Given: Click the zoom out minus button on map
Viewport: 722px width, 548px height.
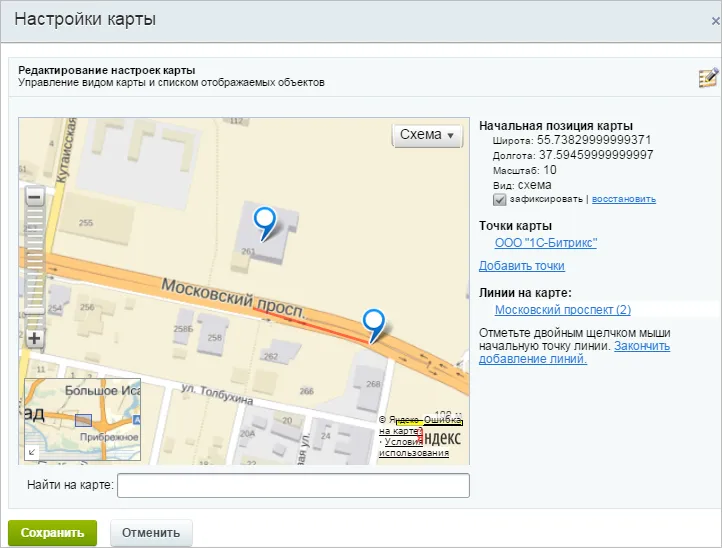Looking at the screenshot, I should click(x=35, y=198).
